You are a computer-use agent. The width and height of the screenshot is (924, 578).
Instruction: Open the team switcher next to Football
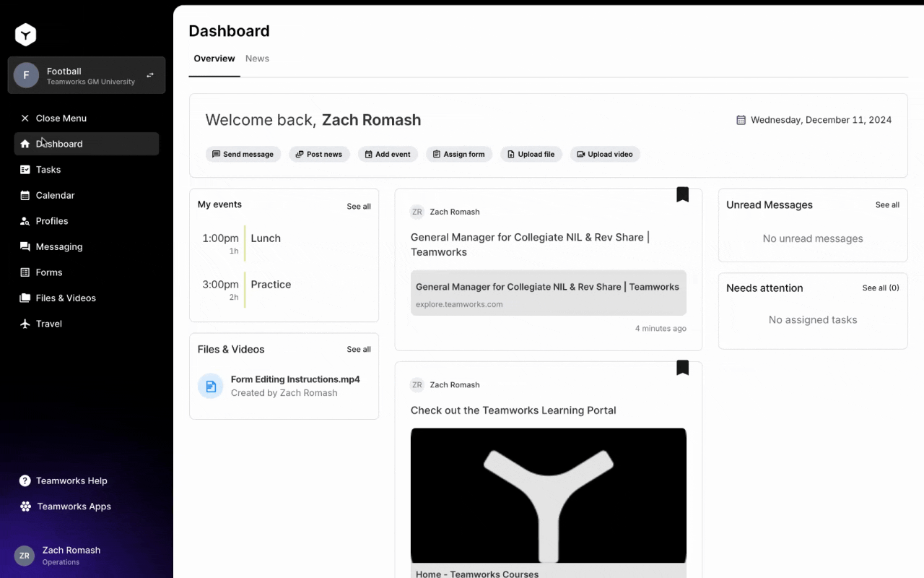[x=149, y=74]
